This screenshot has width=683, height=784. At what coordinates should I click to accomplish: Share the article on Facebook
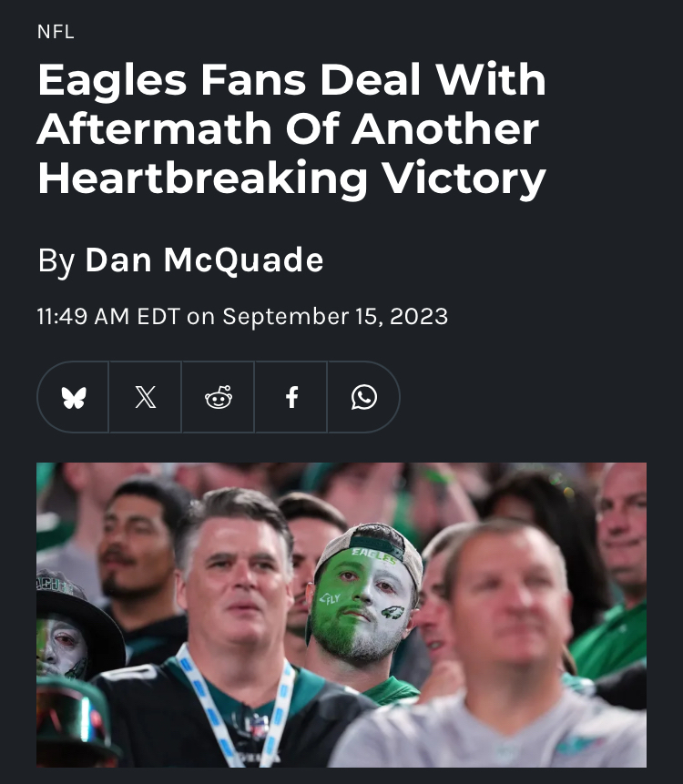tap(291, 397)
